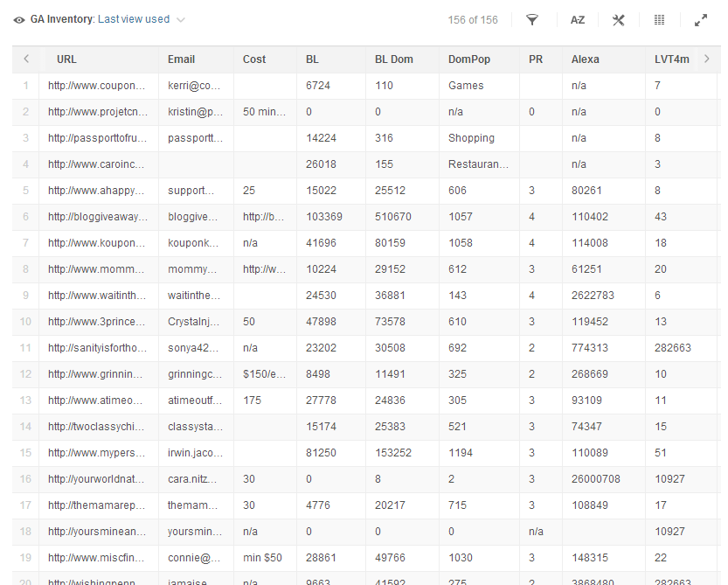The height and width of the screenshot is (585, 728).
Task: Click email connie@… cell
Action: (194, 558)
